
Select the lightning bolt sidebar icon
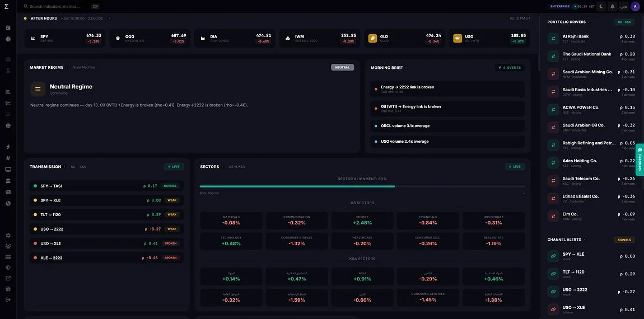[x=8, y=147]
